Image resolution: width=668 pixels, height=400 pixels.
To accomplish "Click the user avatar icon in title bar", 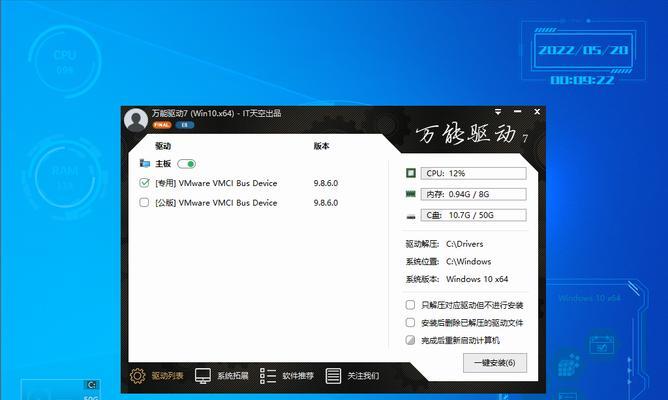I will click(136, 120).
